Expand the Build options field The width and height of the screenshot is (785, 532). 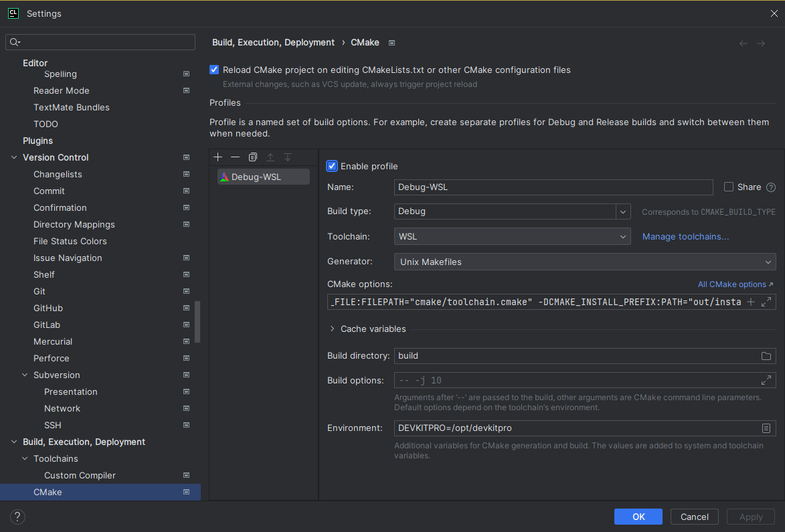[x=766, y=380]
